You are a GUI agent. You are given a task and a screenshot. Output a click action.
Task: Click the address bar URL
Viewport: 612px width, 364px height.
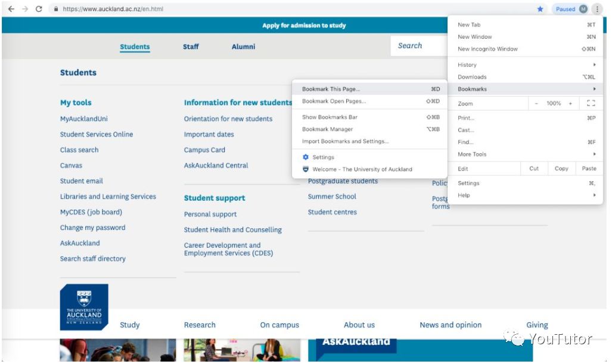click(113, 8)
